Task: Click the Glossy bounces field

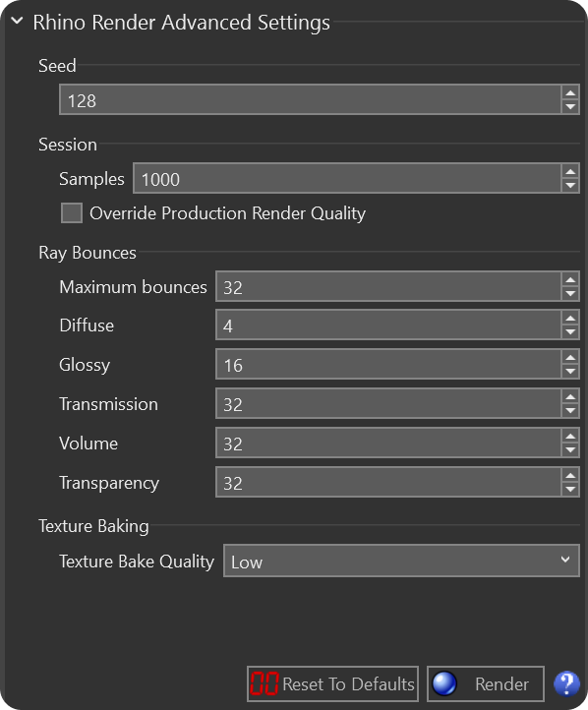Action: [388, 364]
